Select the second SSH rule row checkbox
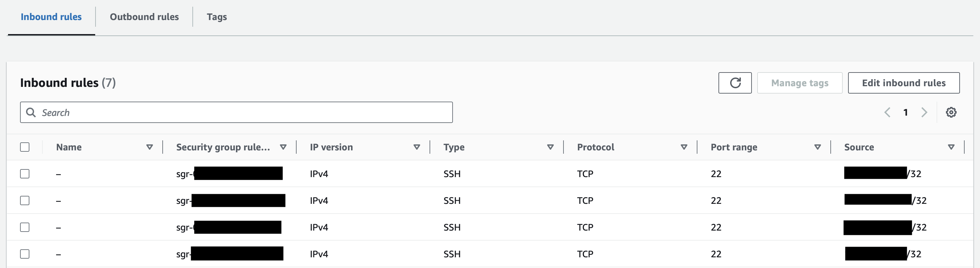 pyautogui.click(x=25, y=200)
